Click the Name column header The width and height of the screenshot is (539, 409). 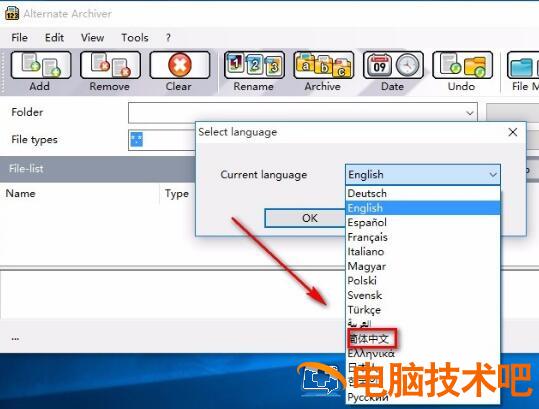point(80,194)
